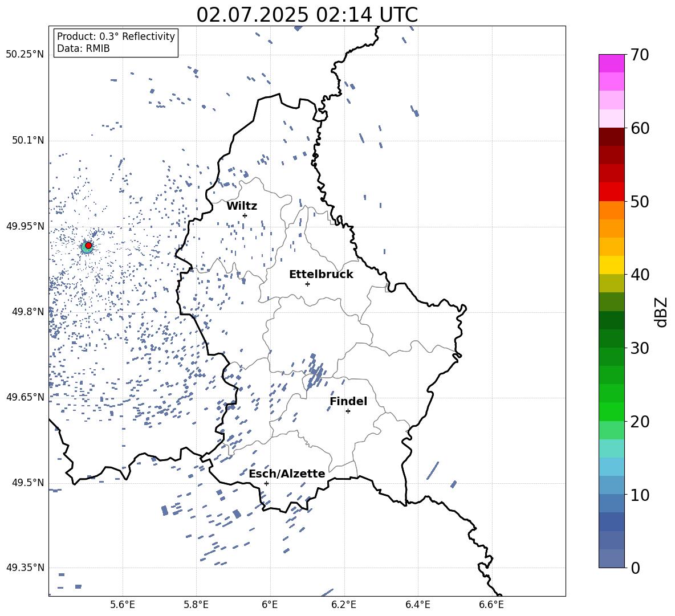Click the 'Data: RMIB' text
Screen dimensions: 675x616
point(83,48)
